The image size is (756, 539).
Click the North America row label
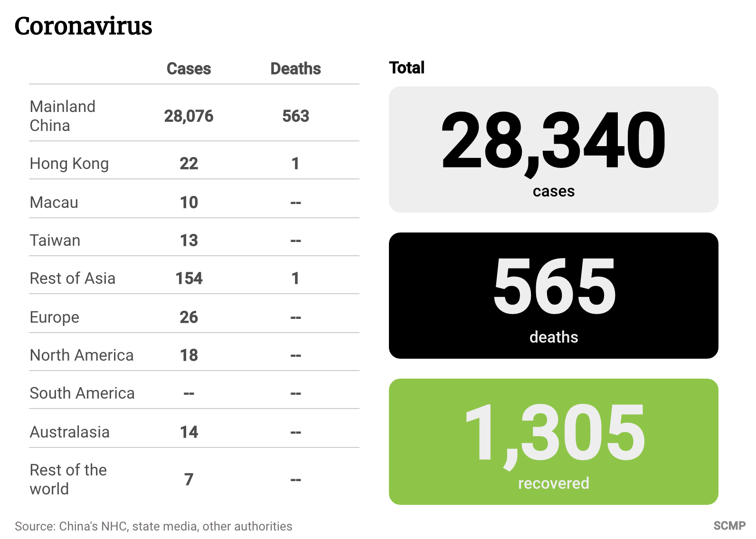pos(82,355)
